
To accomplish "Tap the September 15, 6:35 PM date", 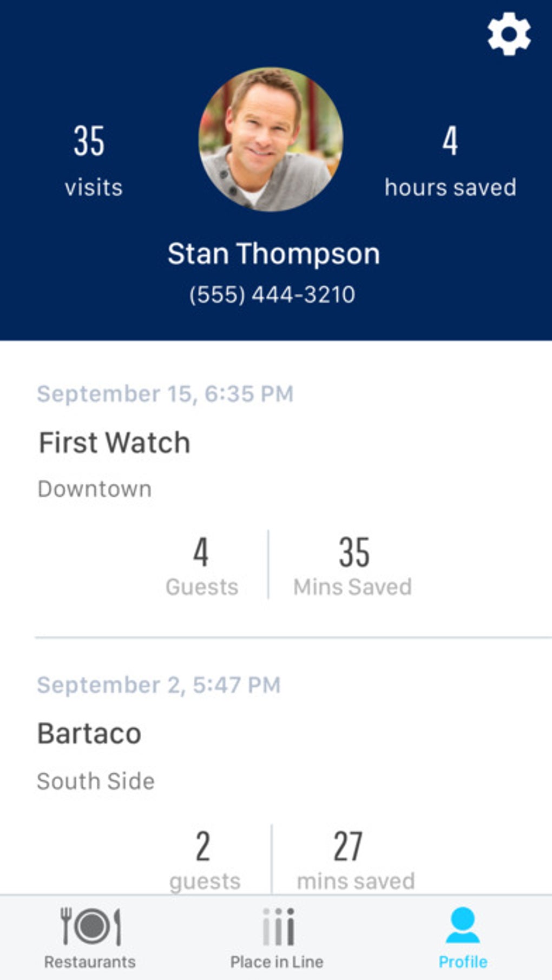I will point(165,394).
